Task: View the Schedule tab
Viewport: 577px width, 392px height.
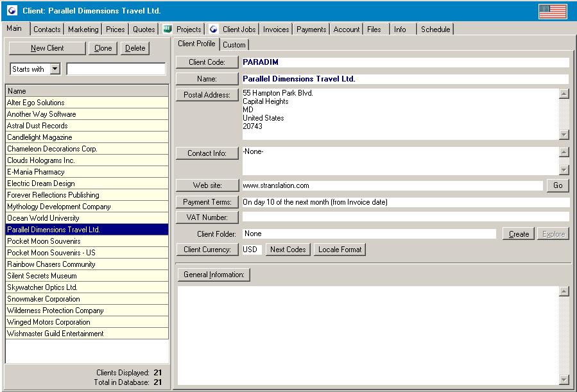Action: 435,29
